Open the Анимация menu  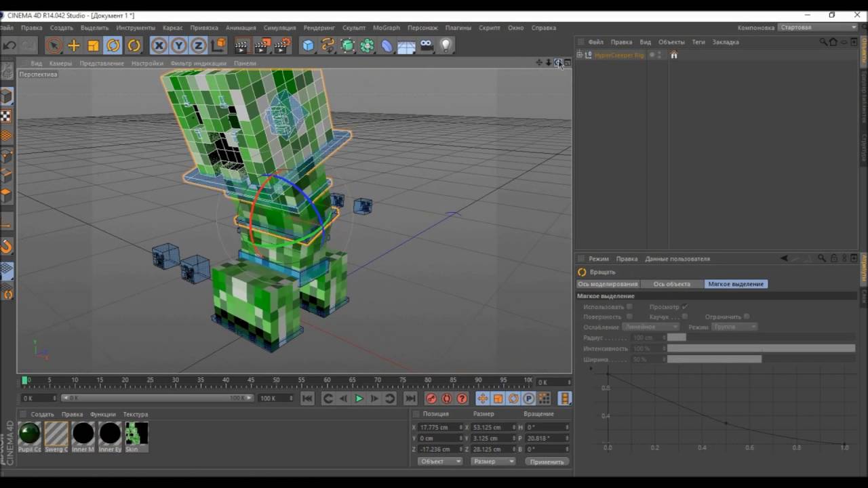point(241,28)
